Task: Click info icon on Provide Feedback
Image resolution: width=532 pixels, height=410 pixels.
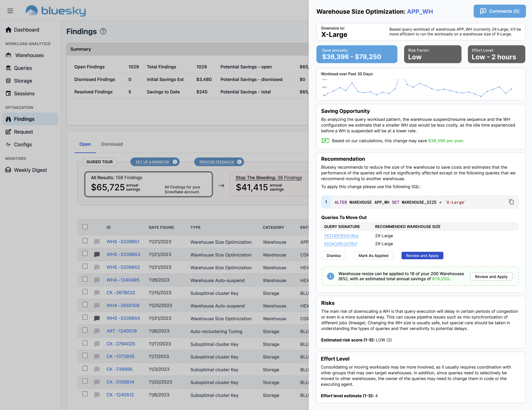Action: (239, 162)
